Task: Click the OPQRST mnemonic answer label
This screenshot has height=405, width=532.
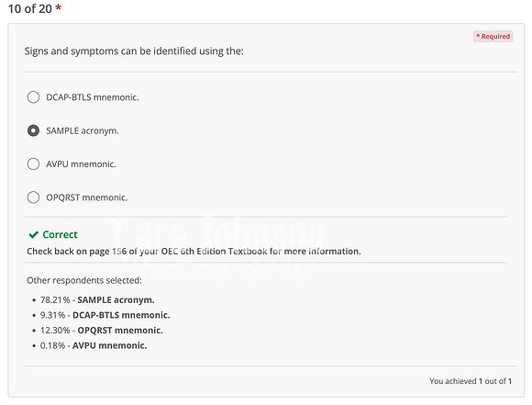Action: (87, 197)
